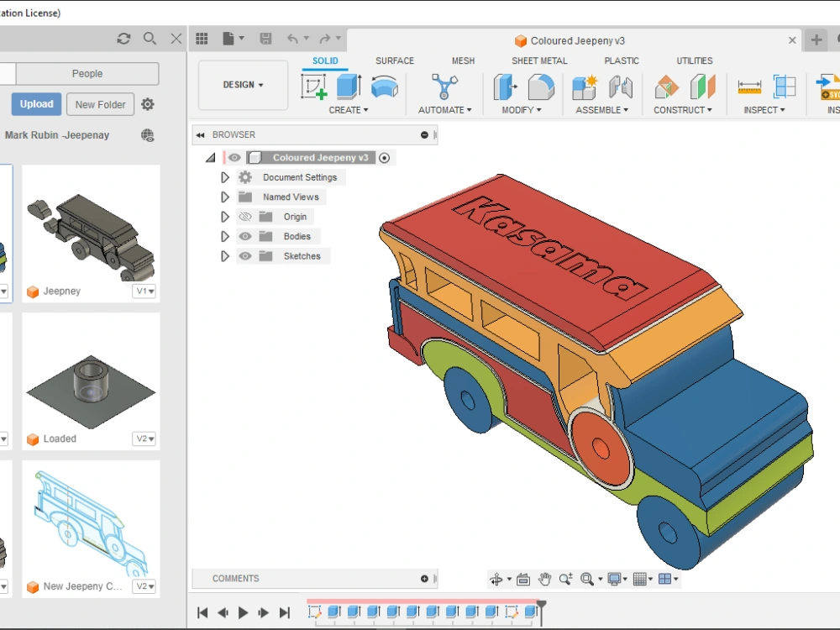This screenshot has height=630, width=840.
Task: Open the MODIFY dropdown menu
Action: (x=522, y=110)
